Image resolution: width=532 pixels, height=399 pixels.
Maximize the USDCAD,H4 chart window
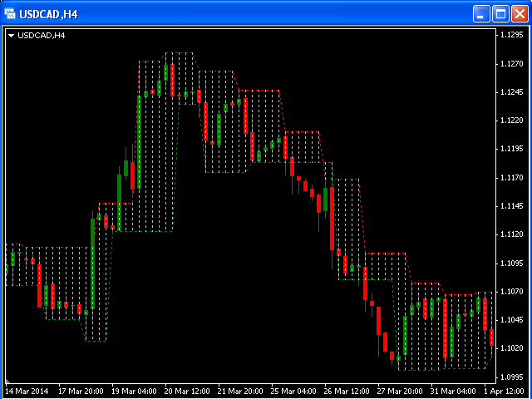click(500, 14)
